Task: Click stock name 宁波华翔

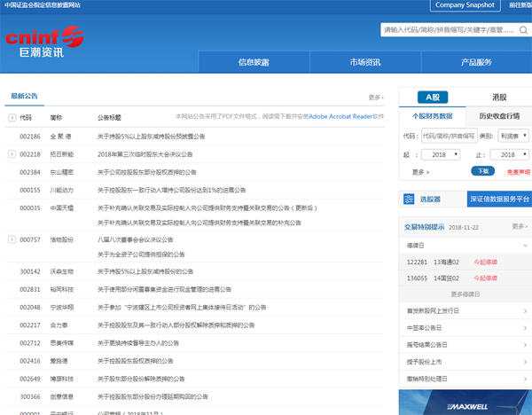Action: (62, 308)
